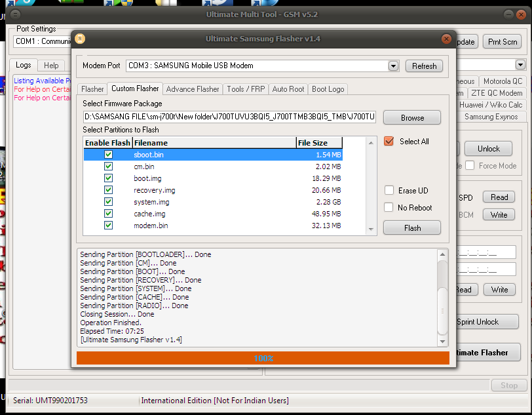Image resolution: width=532 pixels, height=415 pixels.
Task: Click the partition list scroll down arrow
Action: click(x=371, y=229)
